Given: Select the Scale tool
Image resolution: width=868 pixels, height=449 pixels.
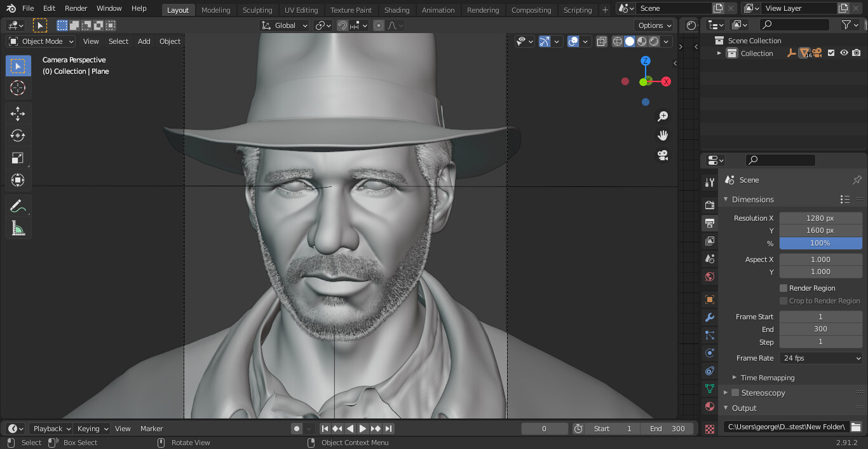Looking at the screenshot, I should (x=18, y=158).
